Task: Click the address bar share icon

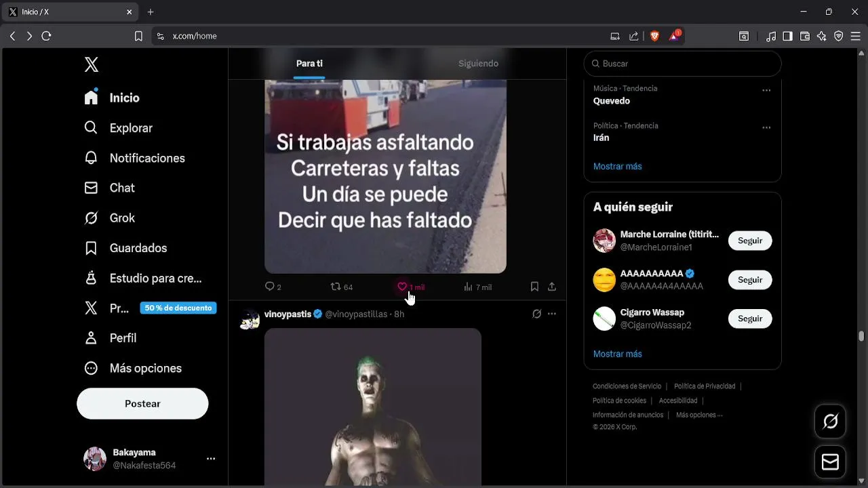Action: pos(633,36)
